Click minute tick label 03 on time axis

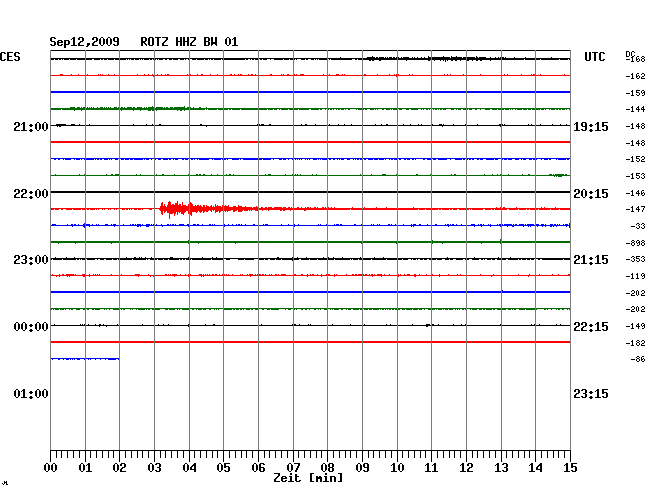tap(154, 468)
